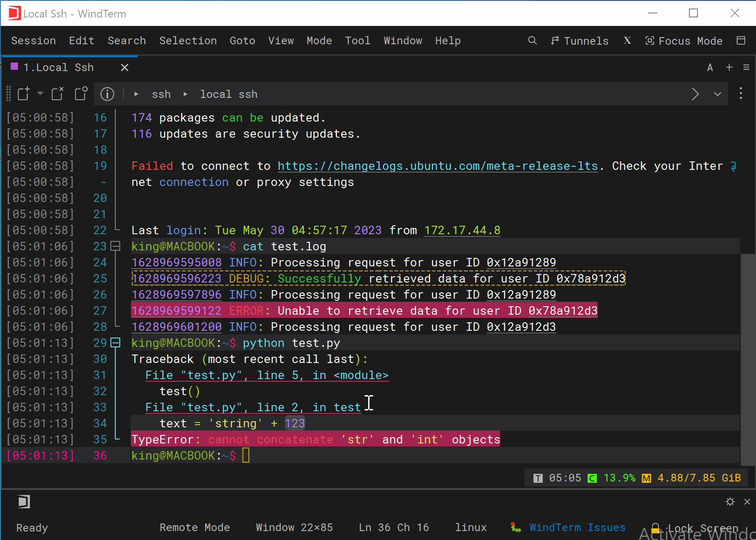Screen dimensions: 756x540
Task: Click the TypeError message line
Action: (315, 440)
